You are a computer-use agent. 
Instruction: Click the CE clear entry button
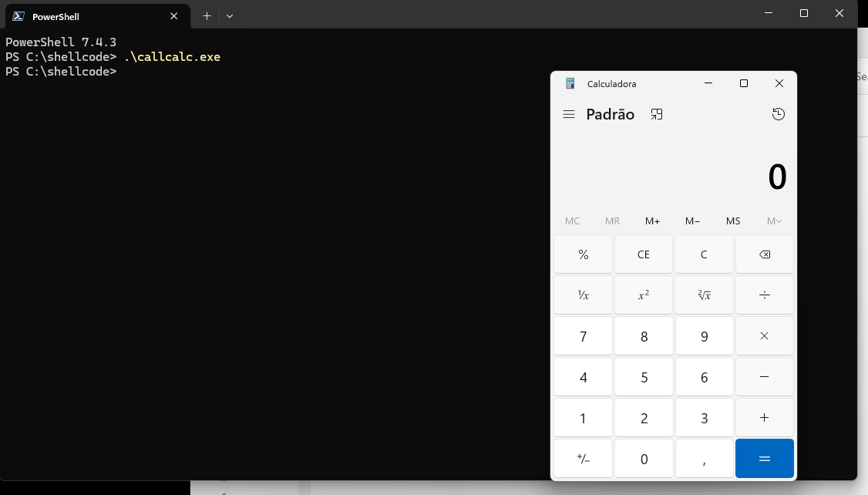click(644, 254)
